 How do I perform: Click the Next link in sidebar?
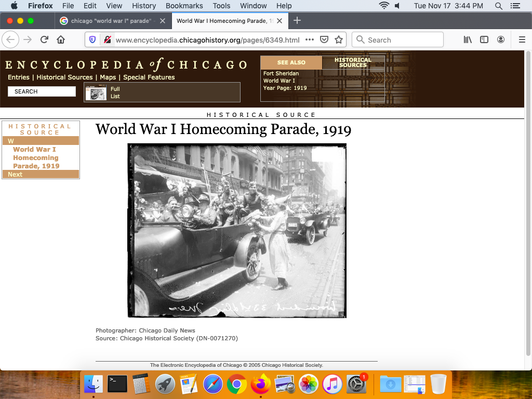point(15,175)
